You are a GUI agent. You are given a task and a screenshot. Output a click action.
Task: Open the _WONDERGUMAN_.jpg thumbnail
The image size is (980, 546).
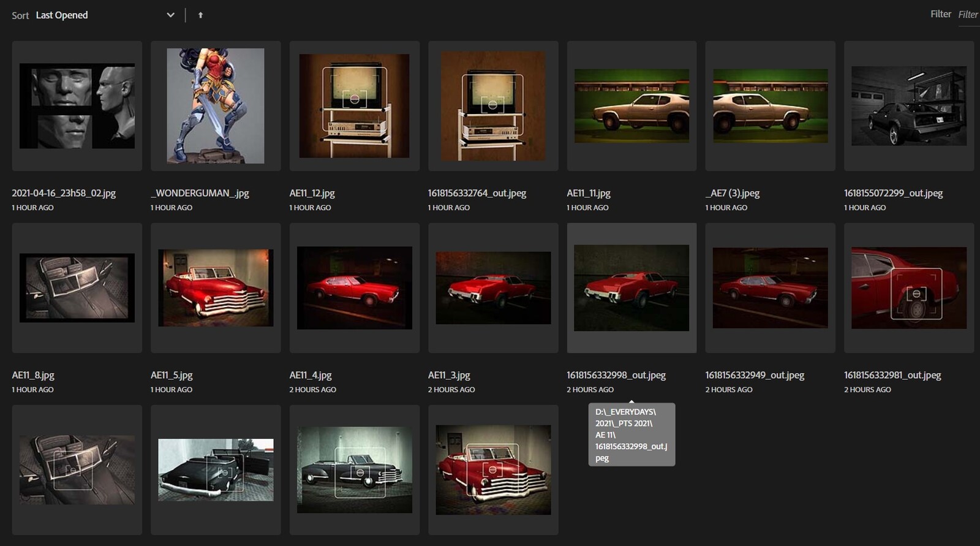216,106
